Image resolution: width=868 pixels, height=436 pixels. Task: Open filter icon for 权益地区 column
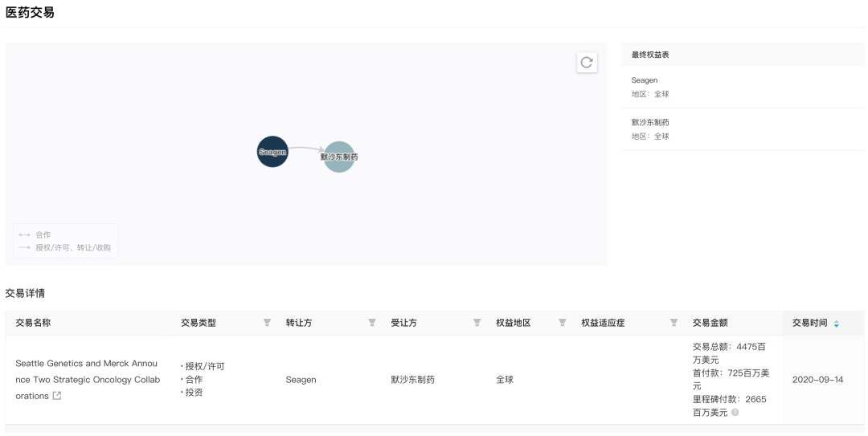click(x=563, y=323)
